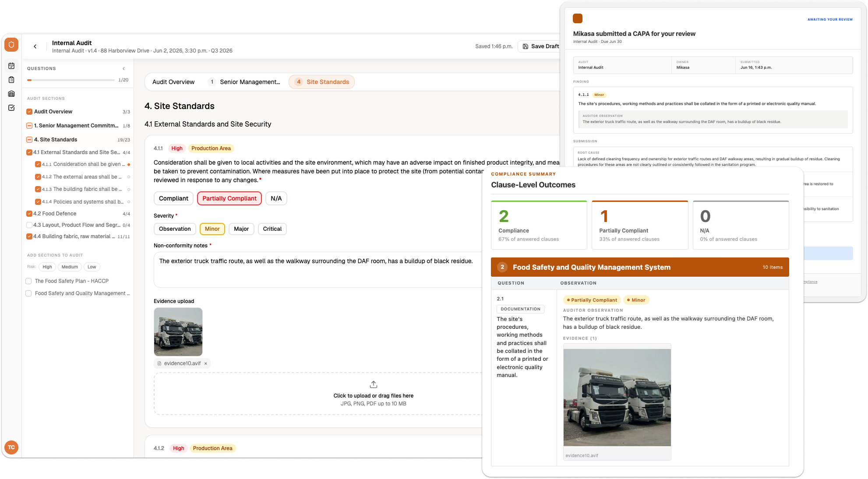Open the uploaded trucks evidence thumbnail
This screenshot has height=479, width=868.
click(178, 332)
